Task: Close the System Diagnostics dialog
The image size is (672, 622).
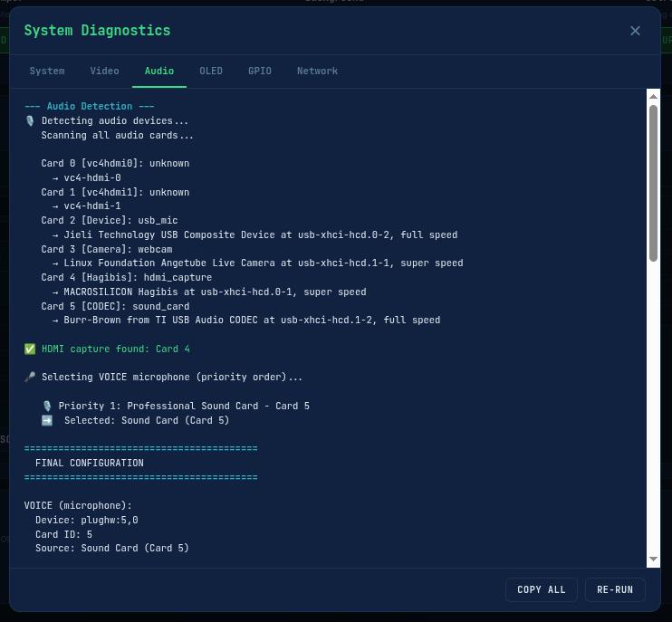Action: [635, 31]
